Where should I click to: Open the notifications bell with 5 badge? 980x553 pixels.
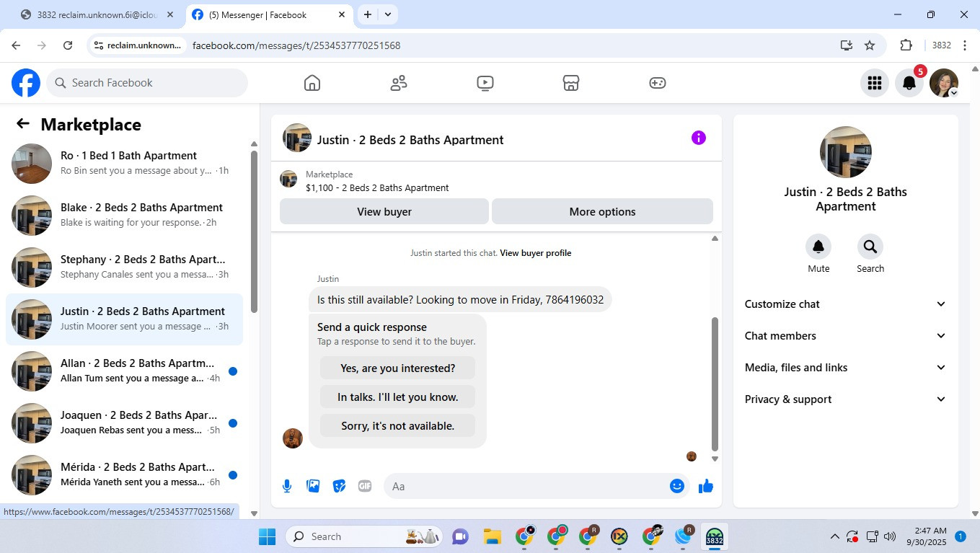click(x=909, y=83)
